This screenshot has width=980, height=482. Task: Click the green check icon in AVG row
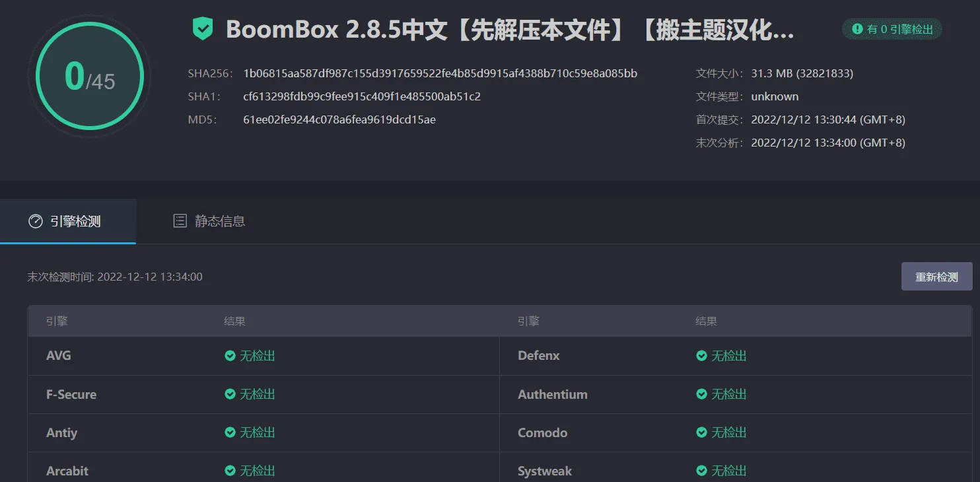[230, 356]
